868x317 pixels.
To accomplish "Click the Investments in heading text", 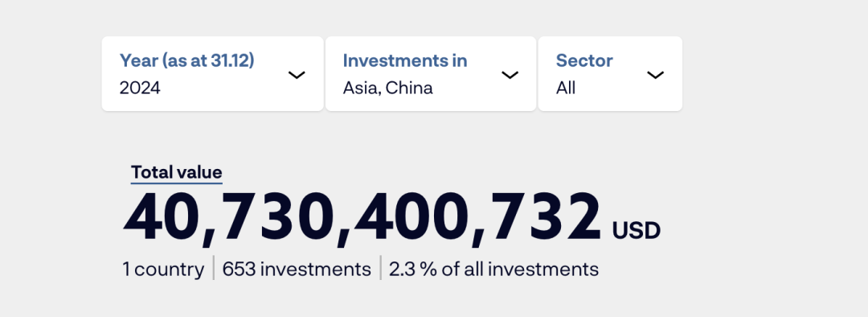I will click(405, 60).
